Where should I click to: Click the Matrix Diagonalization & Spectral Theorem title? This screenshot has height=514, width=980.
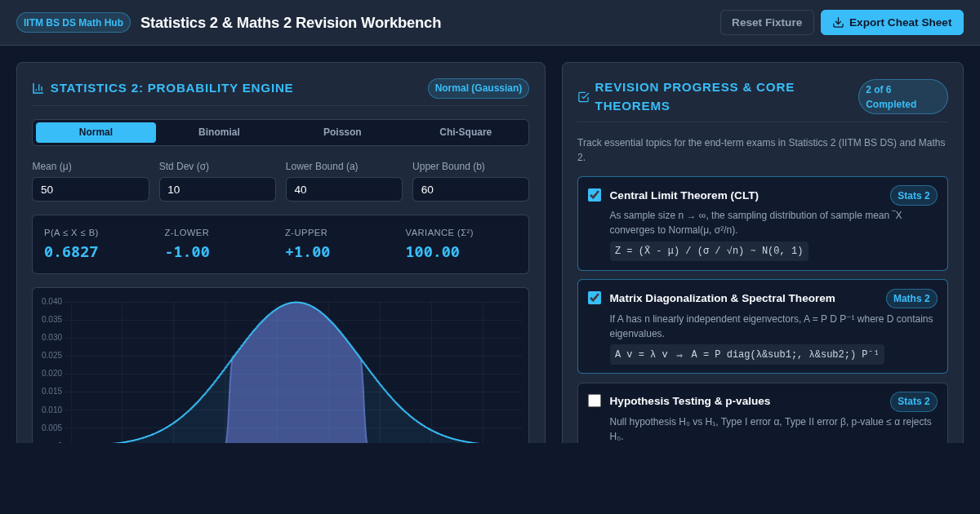pyautogui.click(x=722, y=298)
